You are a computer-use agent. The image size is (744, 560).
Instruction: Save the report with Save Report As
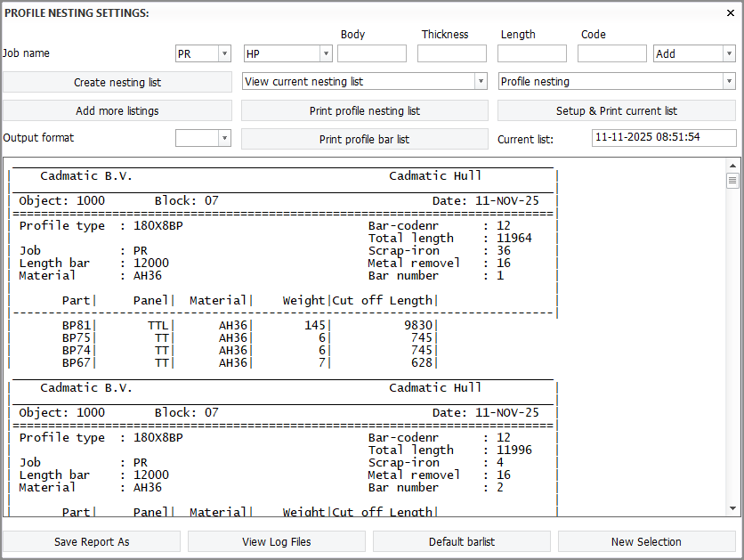[x=92, y=541]
